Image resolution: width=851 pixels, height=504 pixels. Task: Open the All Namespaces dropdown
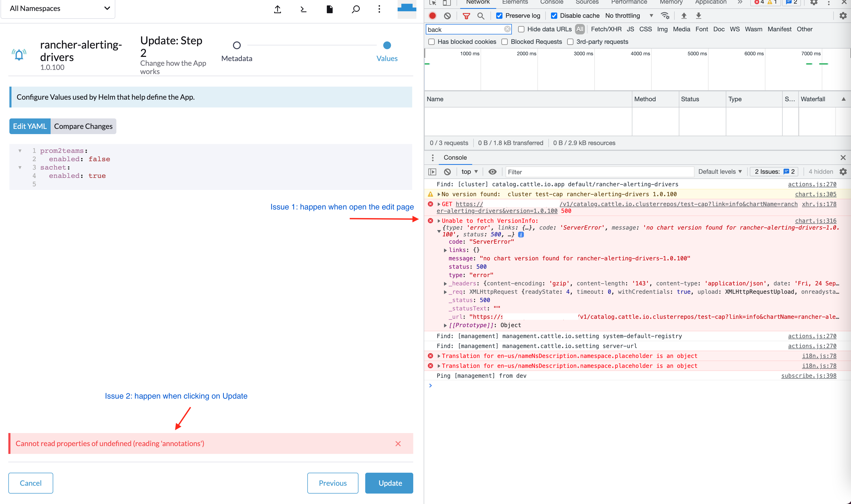(58, 9)
